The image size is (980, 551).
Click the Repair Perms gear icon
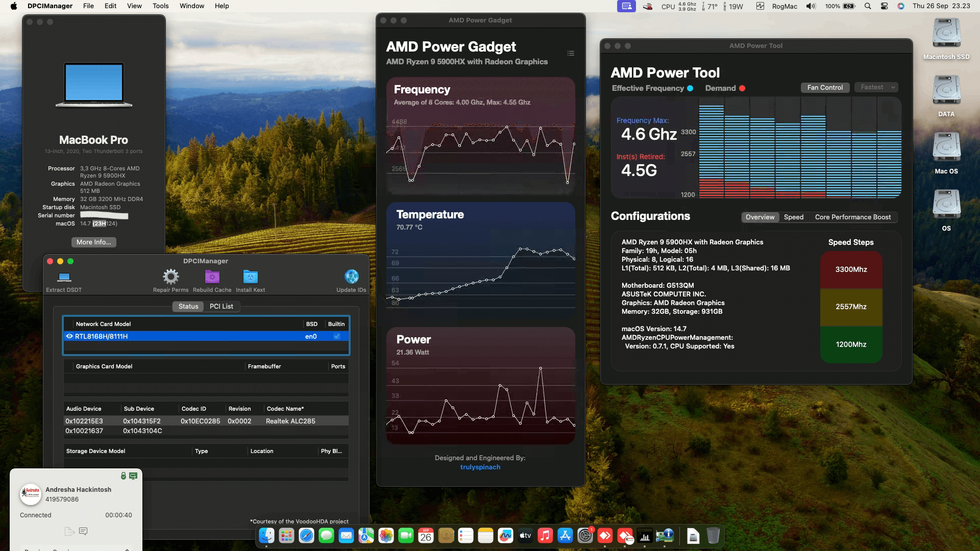170,277
